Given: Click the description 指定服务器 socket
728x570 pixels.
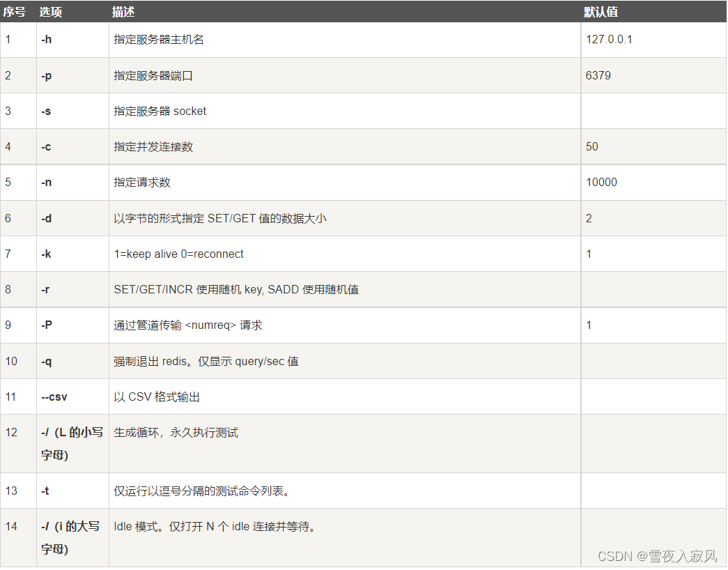Looking at the screenshot, I should [160, 111].
